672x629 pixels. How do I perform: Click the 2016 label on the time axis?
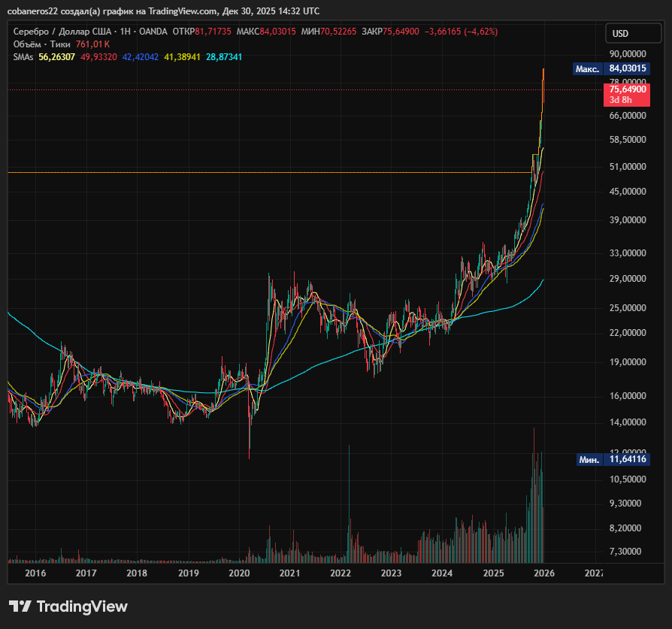(35, 573)
